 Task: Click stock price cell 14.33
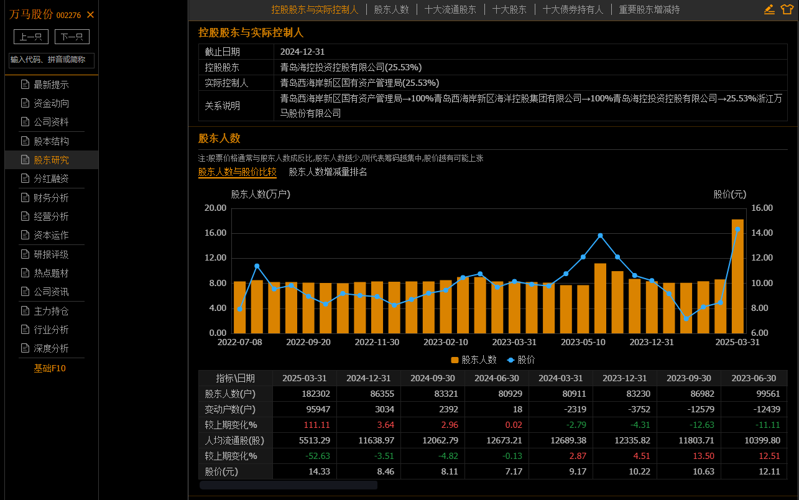[319, 471]
